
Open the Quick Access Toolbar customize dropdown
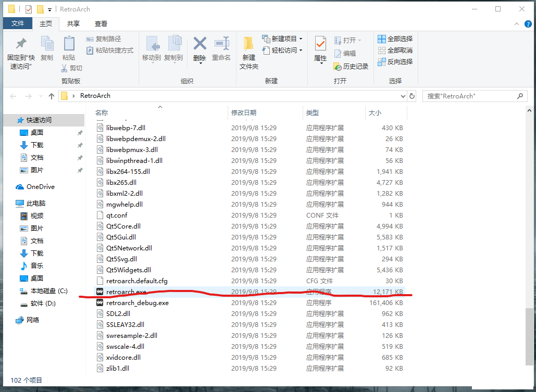coord(50,9)
